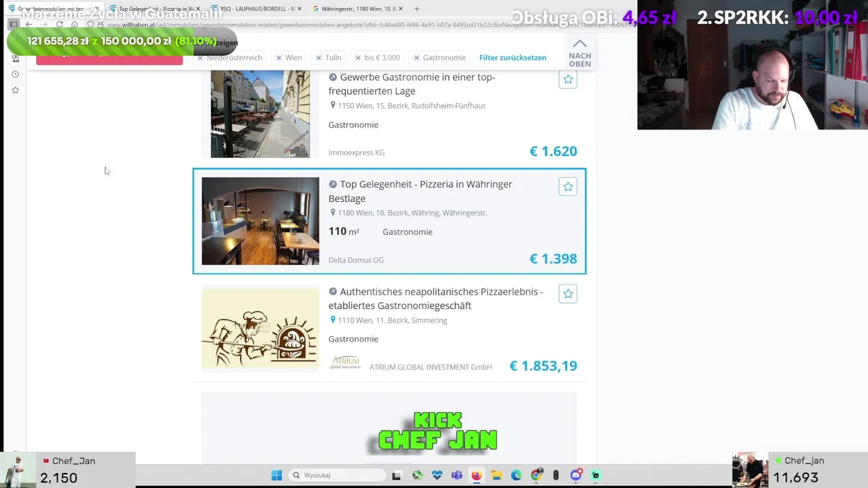Close the Währingerstr. Google tab
This screenshot has height=488, width=868.
[x=401, y=9]
